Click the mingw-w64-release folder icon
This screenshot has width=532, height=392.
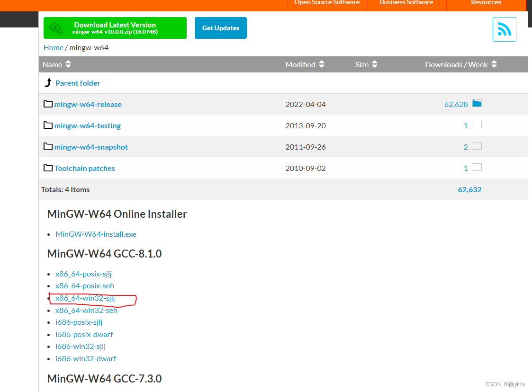point(48,104)
